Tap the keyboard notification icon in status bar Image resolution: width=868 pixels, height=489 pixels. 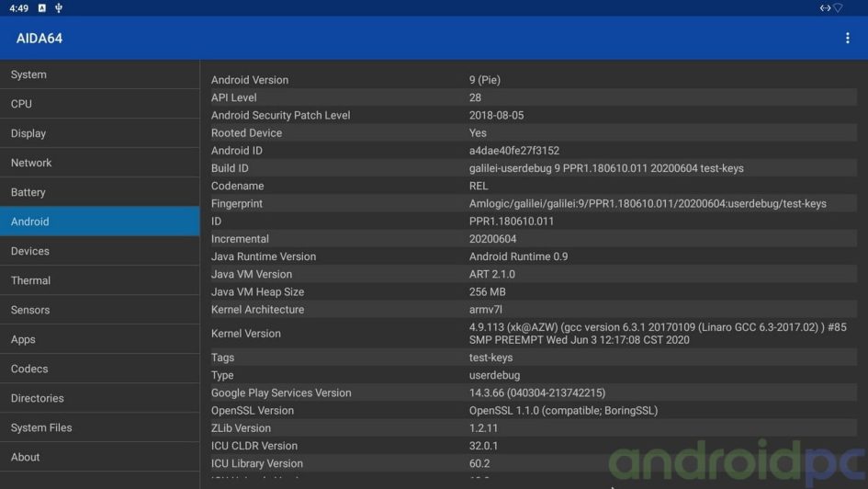(42, 7)
